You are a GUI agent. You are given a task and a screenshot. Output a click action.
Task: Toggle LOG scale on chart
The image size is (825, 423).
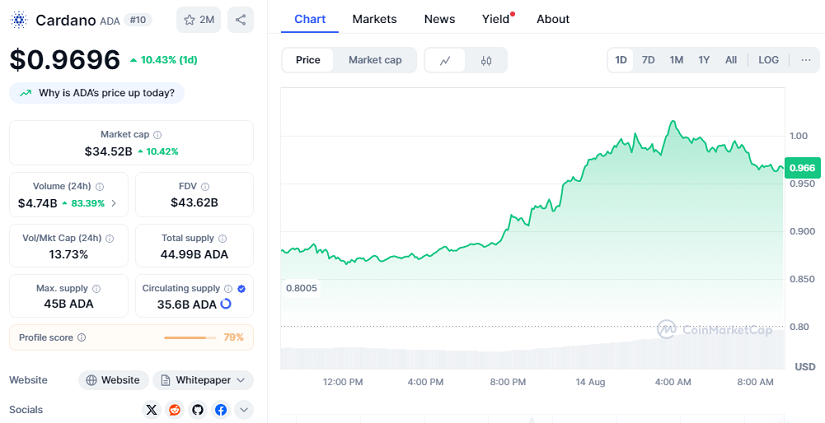[768, 60]
